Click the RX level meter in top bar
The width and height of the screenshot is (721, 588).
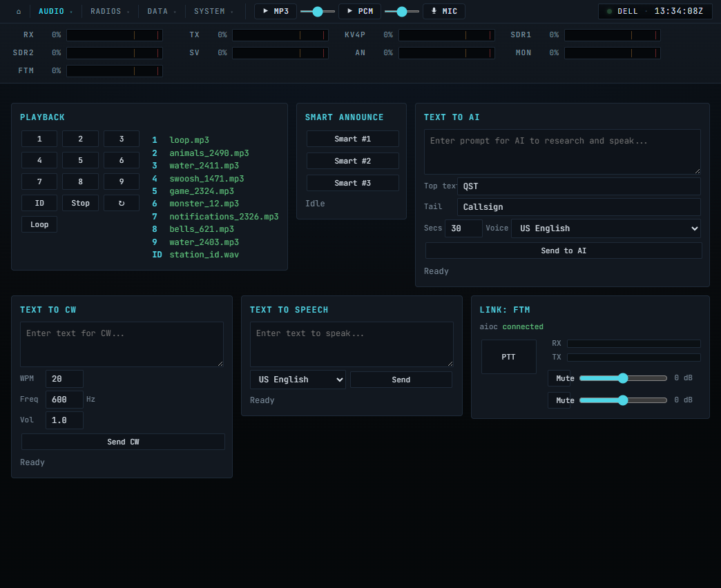115,35
